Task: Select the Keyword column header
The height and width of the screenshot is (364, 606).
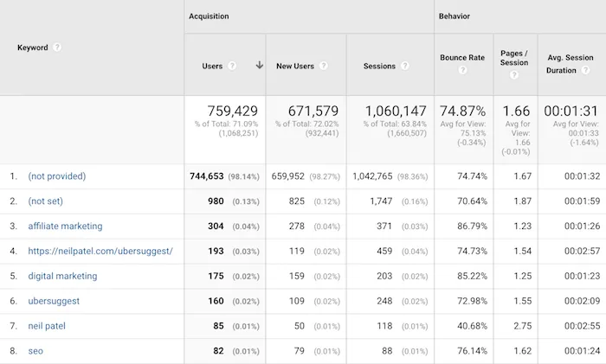Action: 33,48
